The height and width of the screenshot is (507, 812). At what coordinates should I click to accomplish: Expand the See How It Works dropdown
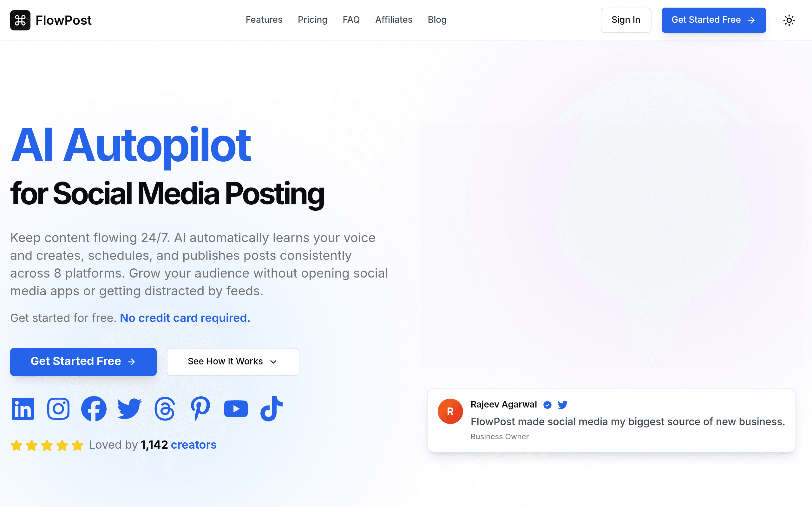pos(233,362)
